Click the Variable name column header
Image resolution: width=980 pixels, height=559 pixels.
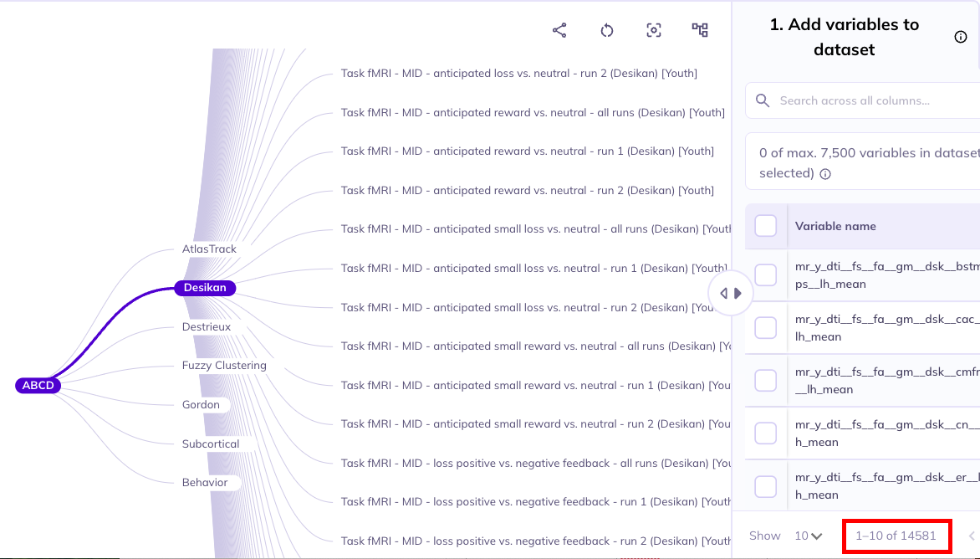[835, 226]
